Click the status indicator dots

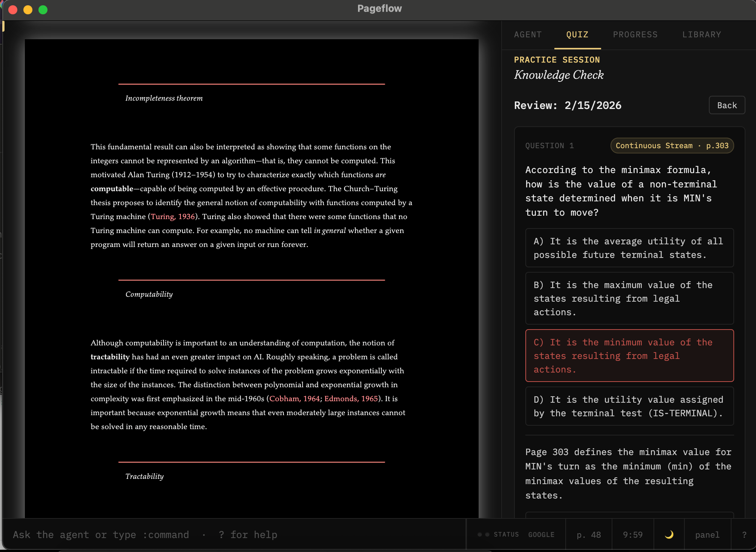pyautogui.click(x=483, y=534)
